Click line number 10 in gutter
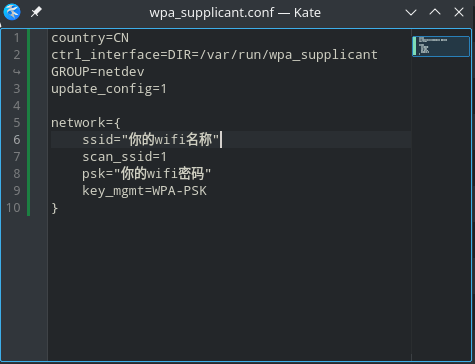 (x=13, y=208)
